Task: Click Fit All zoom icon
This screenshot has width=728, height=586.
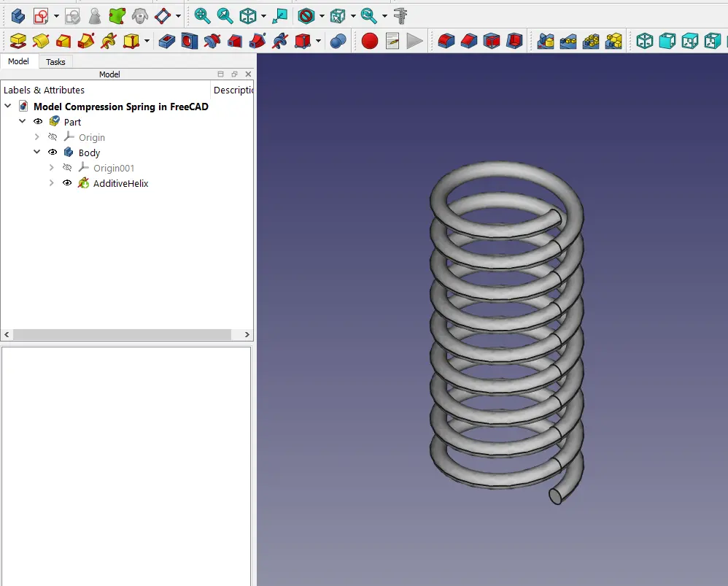Action: [x=202, y=15]
